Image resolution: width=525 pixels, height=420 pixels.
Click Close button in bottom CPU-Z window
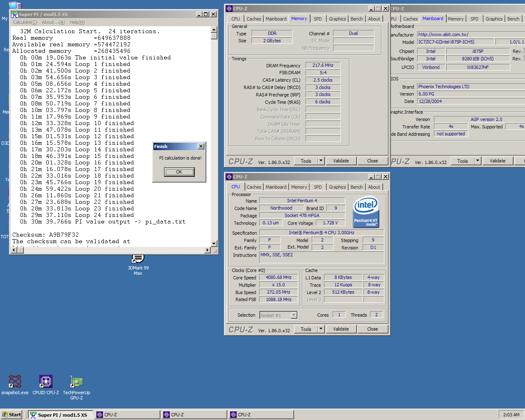[x=372, y=329]
